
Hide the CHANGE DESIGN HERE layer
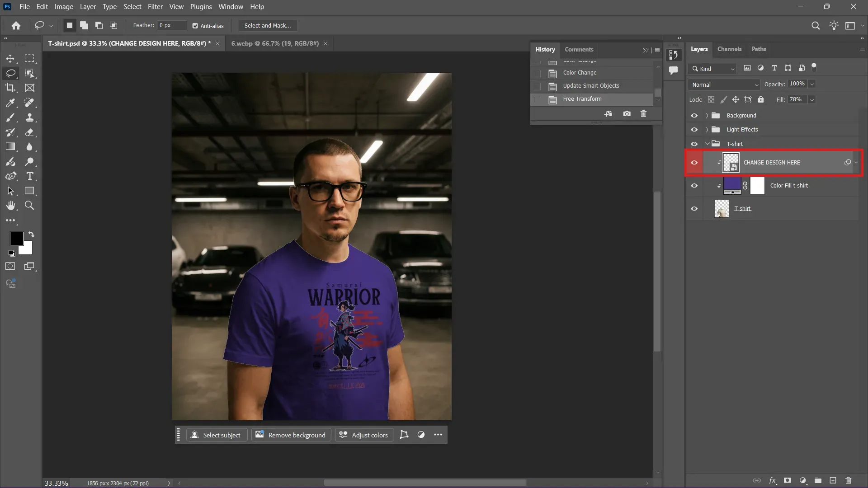tap(694, 162)
